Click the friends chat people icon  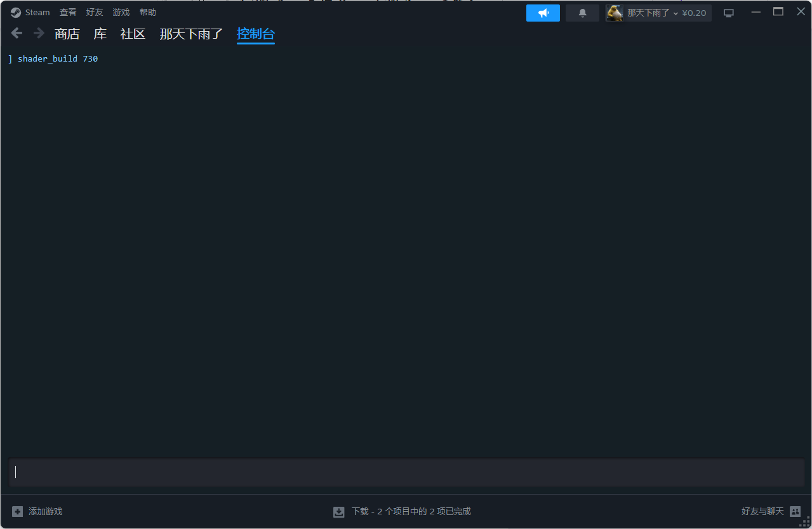point(795,511)
